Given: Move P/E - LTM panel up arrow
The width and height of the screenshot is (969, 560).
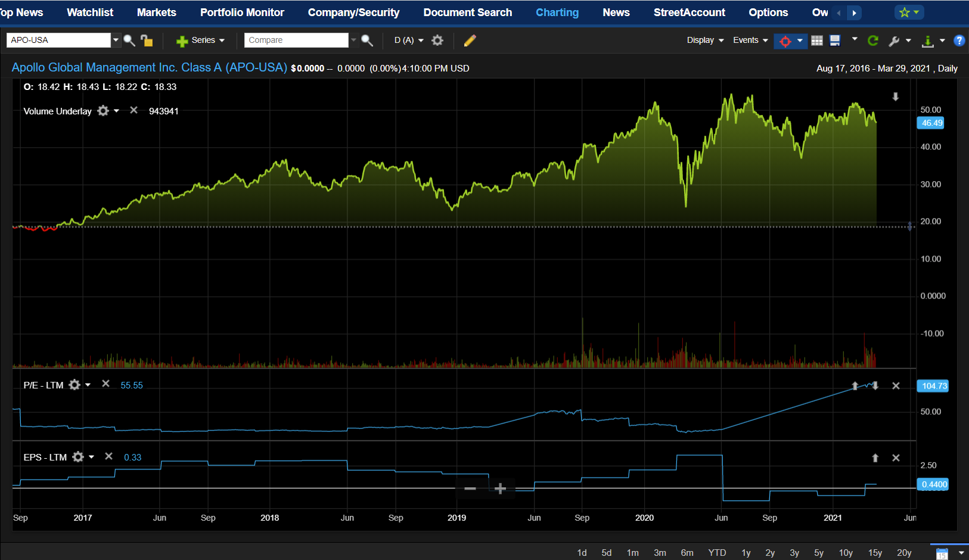Looking at the screenshot, I should point(855,386).
